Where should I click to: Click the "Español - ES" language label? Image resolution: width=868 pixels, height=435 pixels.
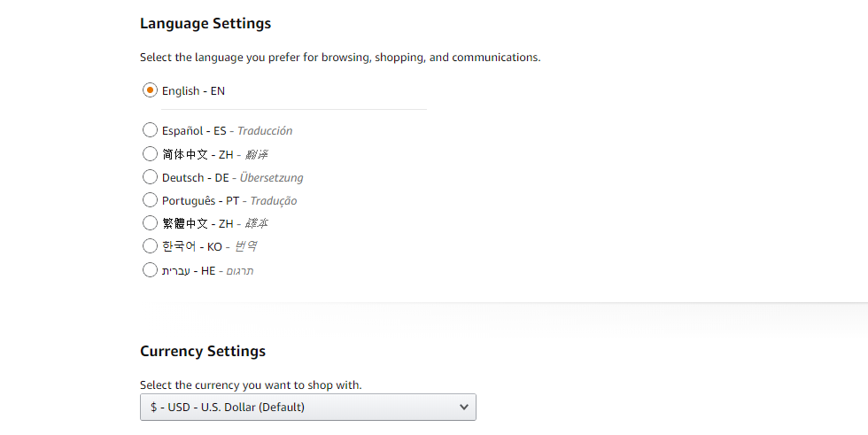pyautogui.click(x=194, y=130)
